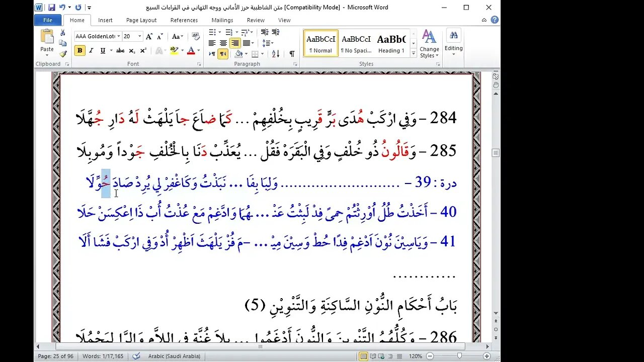Apply the Heading 1 style
The width and height of the screenshot is (644, 362).
pos(391,44)
